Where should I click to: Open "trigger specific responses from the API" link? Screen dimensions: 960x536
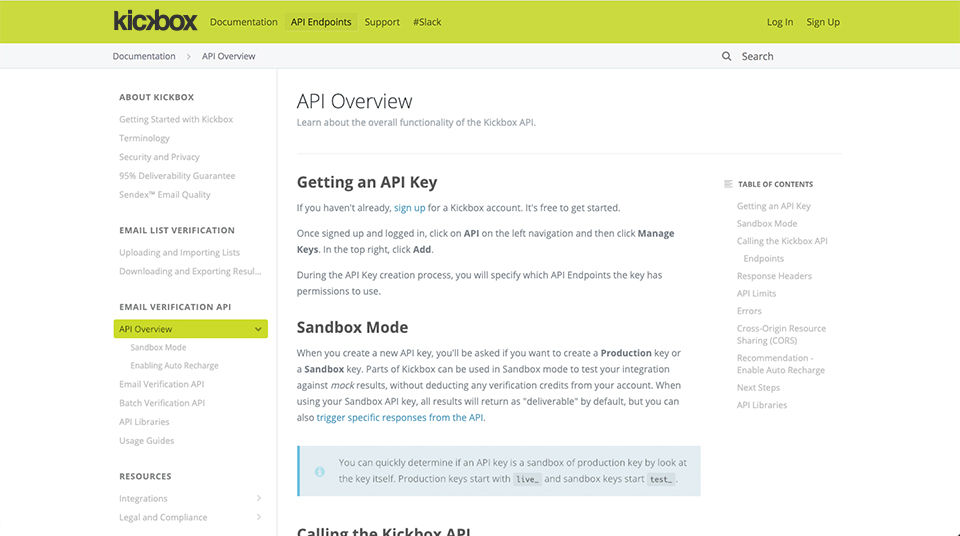400,418
